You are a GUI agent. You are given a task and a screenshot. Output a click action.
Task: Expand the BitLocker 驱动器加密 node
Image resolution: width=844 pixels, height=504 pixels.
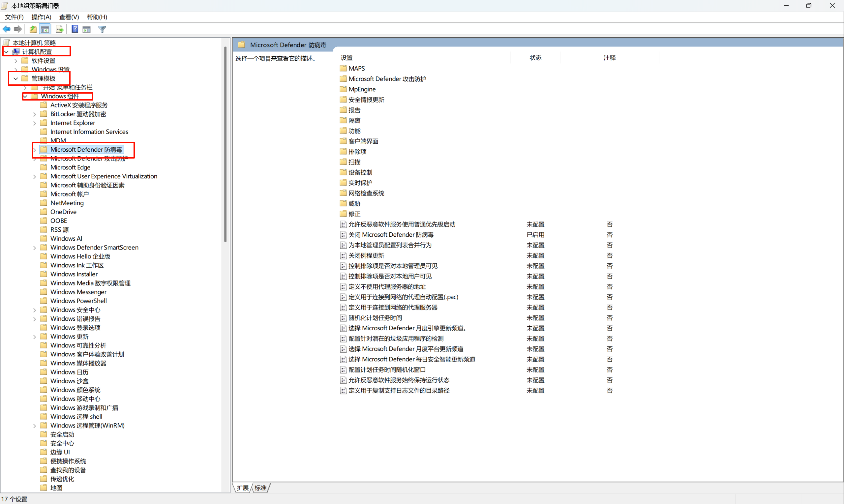pos(35,114)
